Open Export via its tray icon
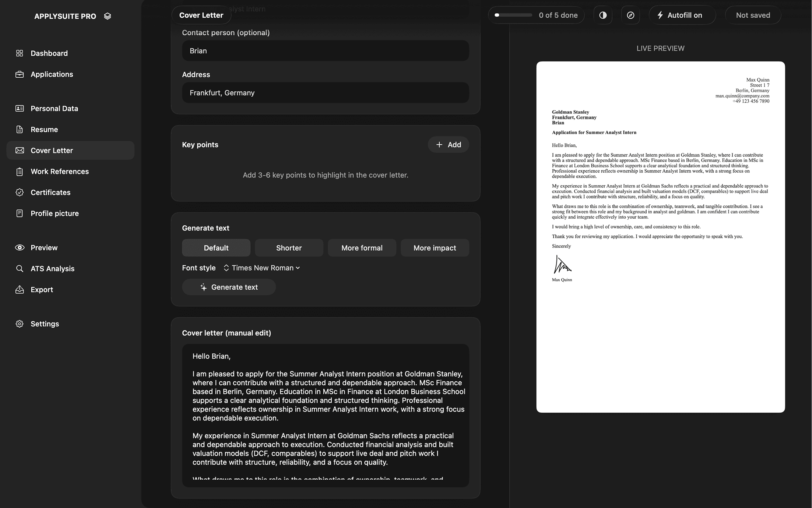This screenshot has height=508, width=812. tap(20, 290)
